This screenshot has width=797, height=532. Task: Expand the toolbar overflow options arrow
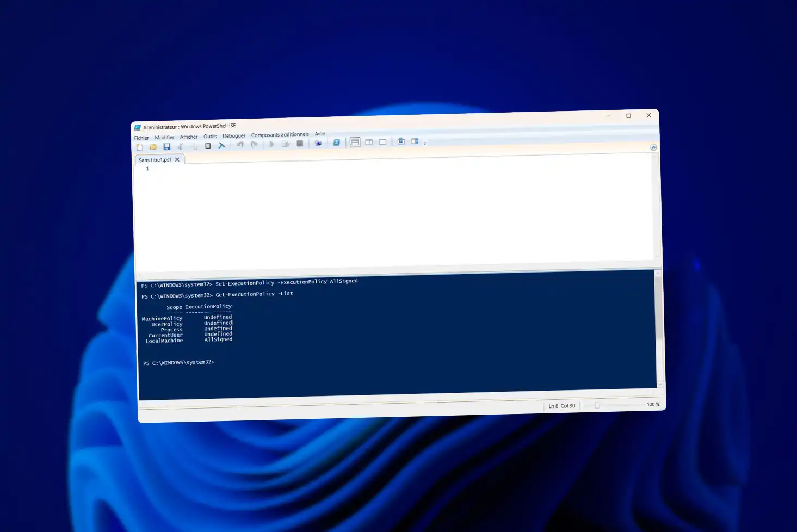pos(425,143)
